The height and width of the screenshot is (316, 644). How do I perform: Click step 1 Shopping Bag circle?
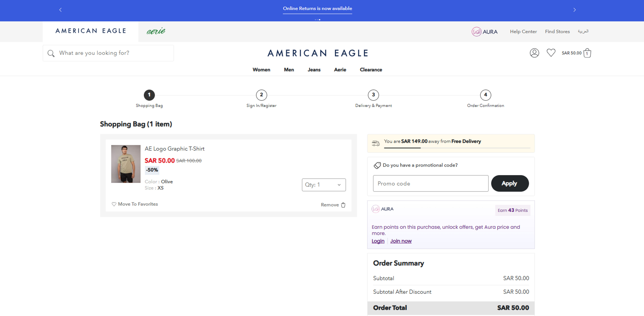coord(149,95)
